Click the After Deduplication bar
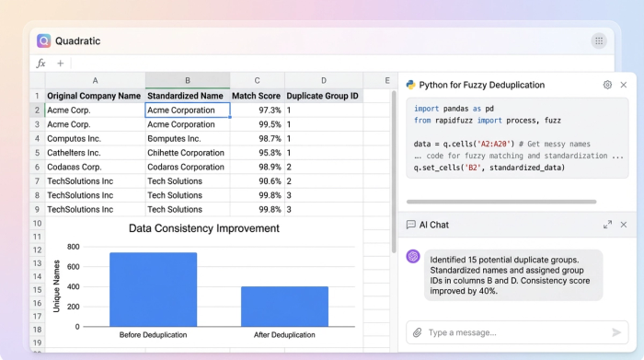The width and height of the screenshot is (644, 360). (x=284, y=307)
